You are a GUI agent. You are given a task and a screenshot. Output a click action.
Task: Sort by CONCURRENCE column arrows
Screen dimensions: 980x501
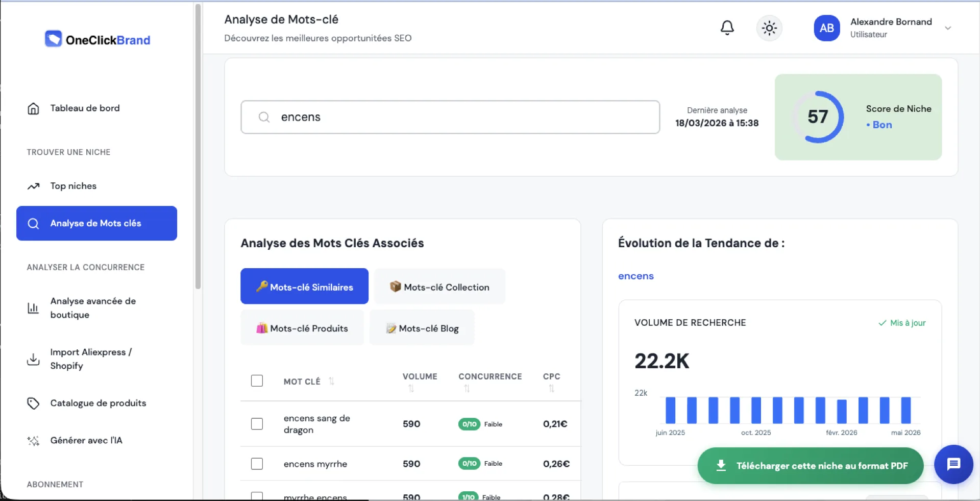tap(467, 389)
